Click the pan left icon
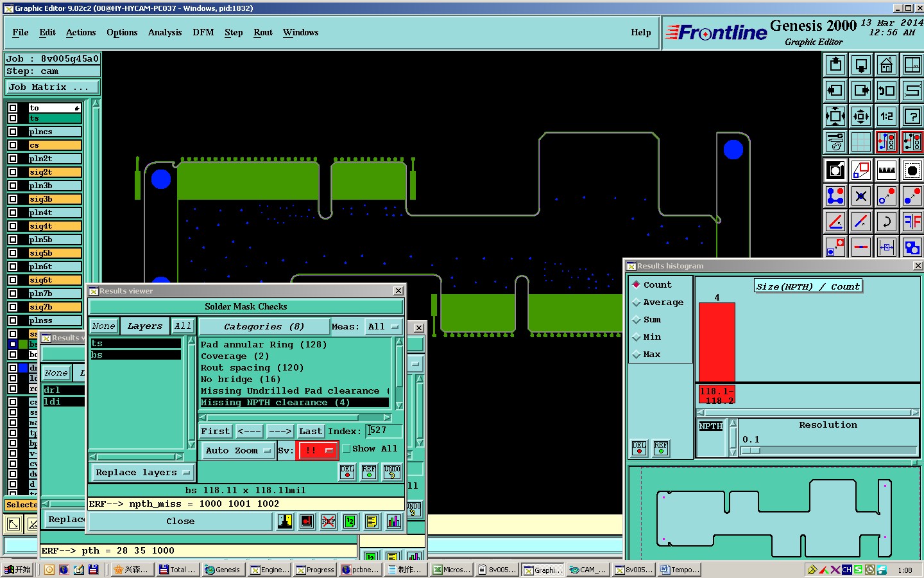 click(835, 91)
